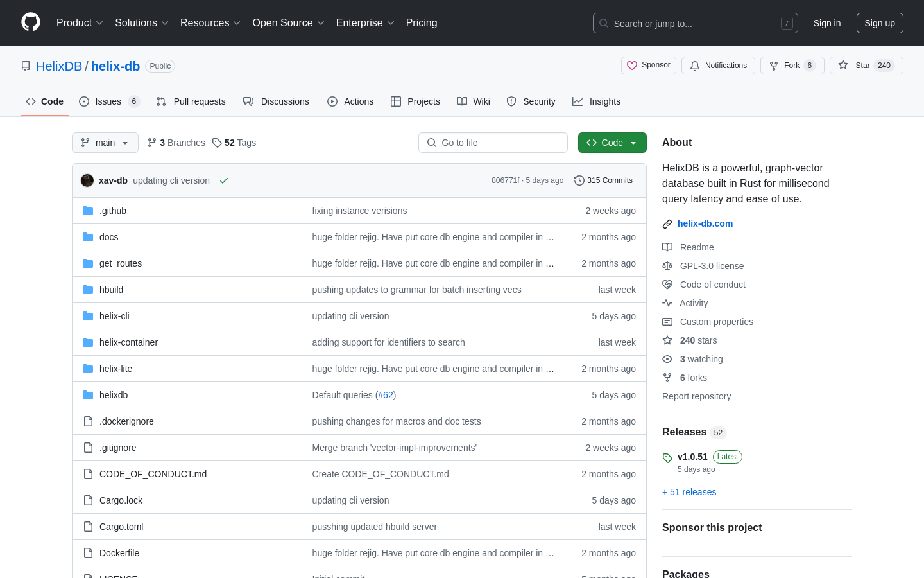Switch to the Discussions tab

coord(277,101)
